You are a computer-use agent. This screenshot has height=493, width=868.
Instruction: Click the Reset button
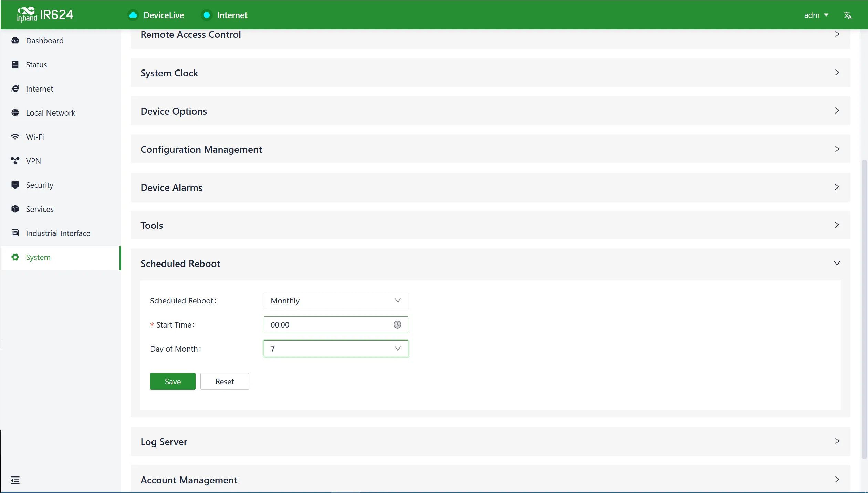tap(224, 381)
